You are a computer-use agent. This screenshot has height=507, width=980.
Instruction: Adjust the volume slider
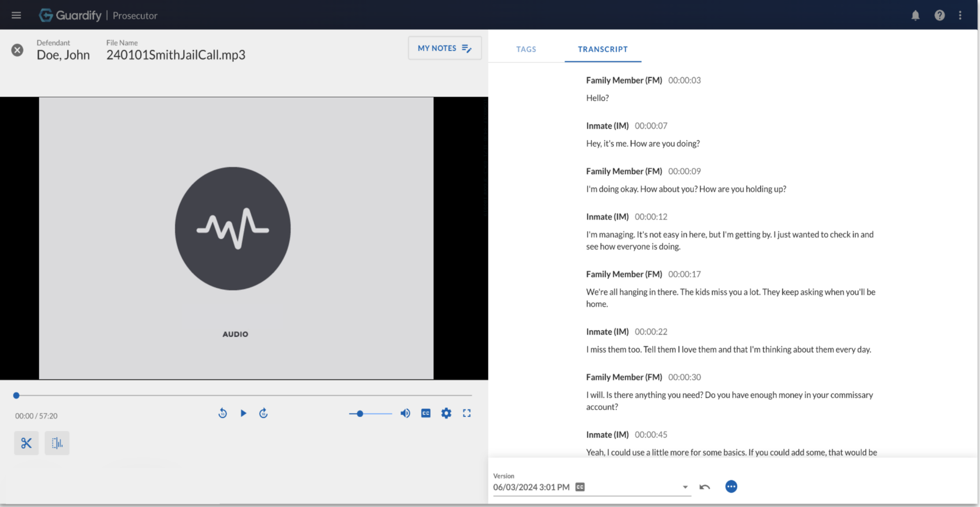tap(370, 414)
